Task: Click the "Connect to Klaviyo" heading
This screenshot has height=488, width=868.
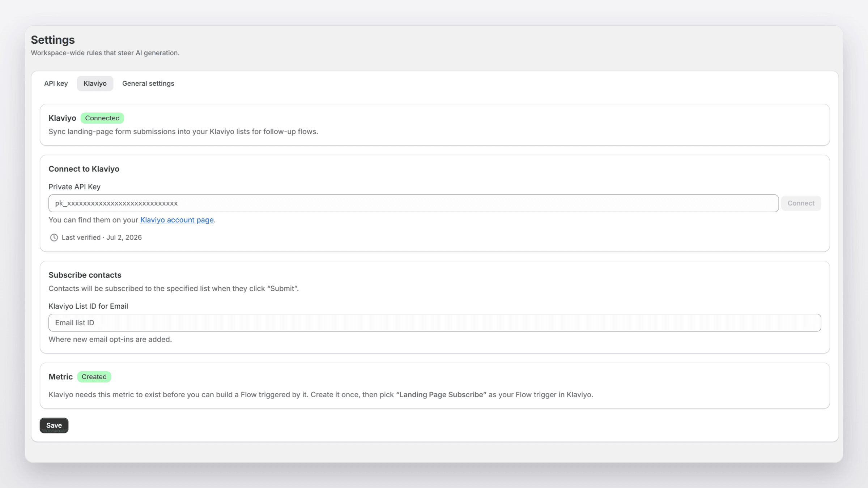Action: pos(84,169)
